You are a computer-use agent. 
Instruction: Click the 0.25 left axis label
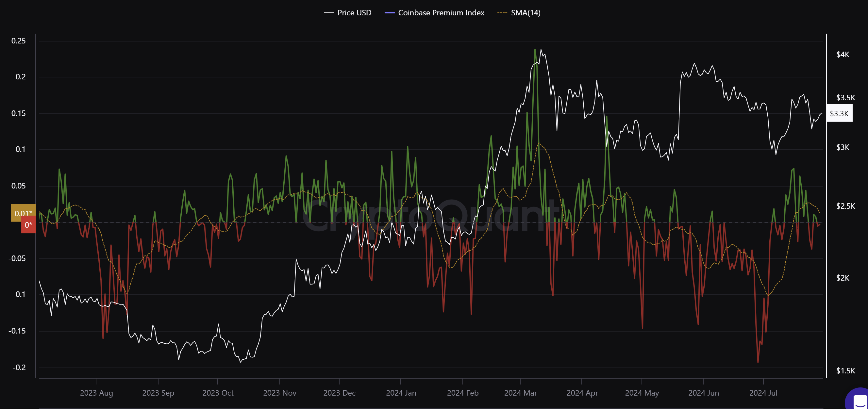point(19,41)
